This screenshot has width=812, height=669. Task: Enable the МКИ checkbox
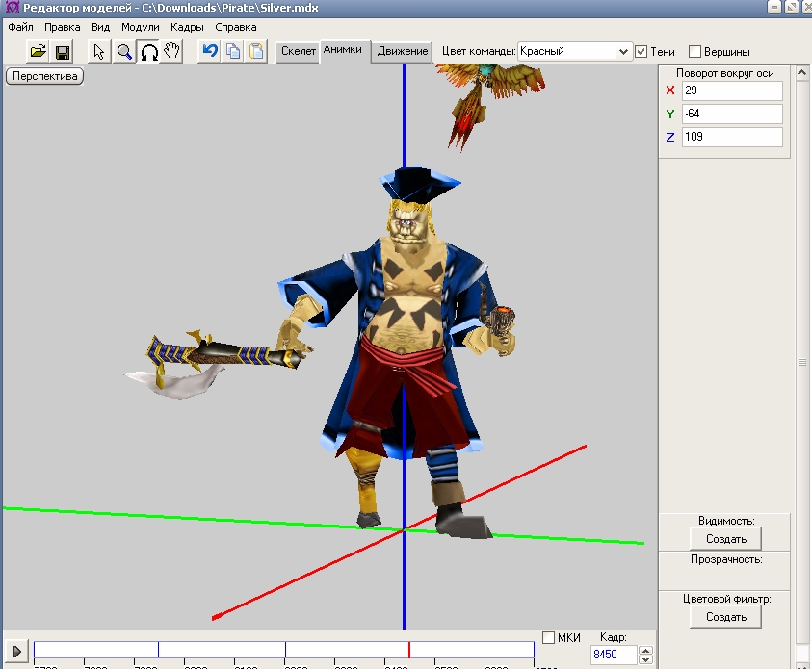(x=548, y=637)
